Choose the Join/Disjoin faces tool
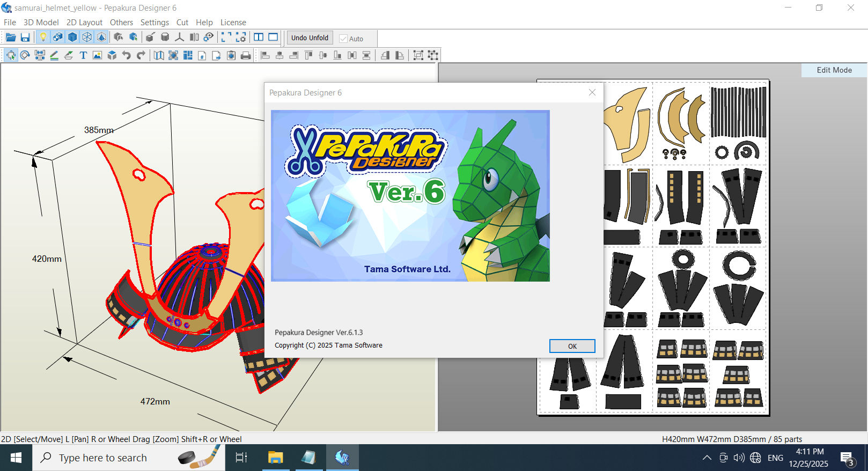Image resolution: width=868 pixels, height=471 pixels. [40, 55]
